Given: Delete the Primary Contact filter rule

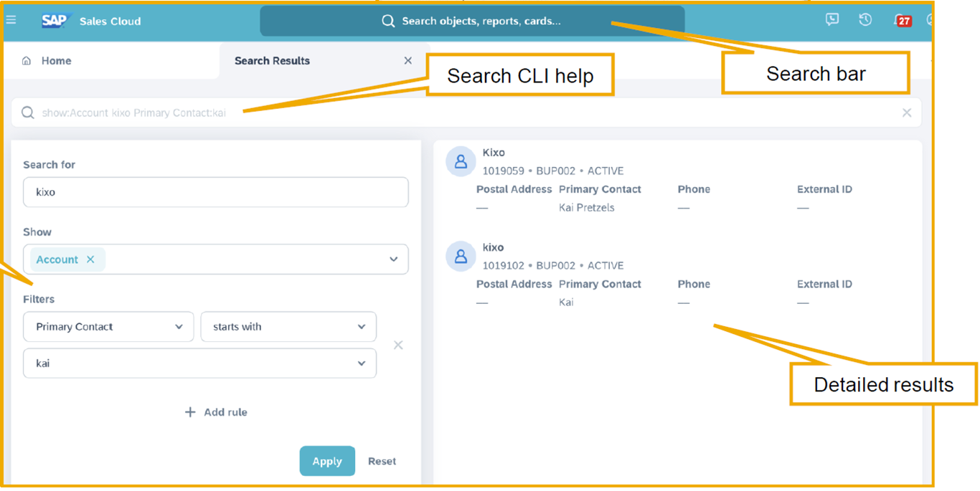Looking at the screenshot, I should click(398, 345).
